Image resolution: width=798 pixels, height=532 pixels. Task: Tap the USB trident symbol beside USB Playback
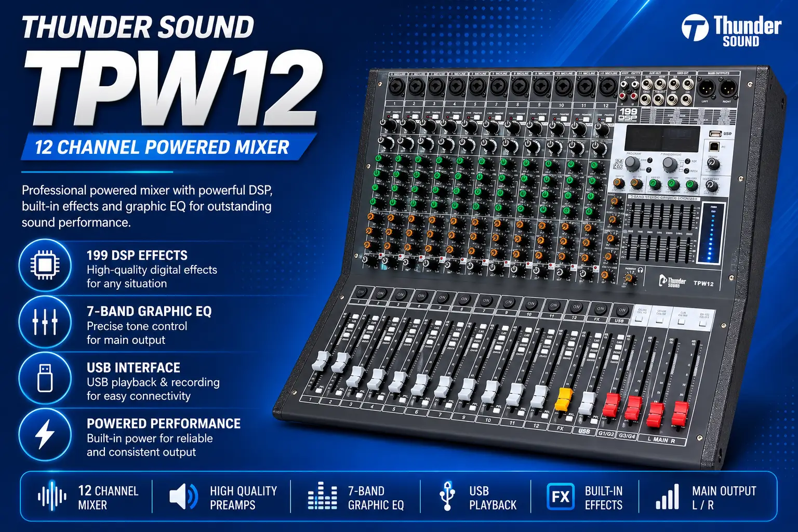(x=447, y=496)
